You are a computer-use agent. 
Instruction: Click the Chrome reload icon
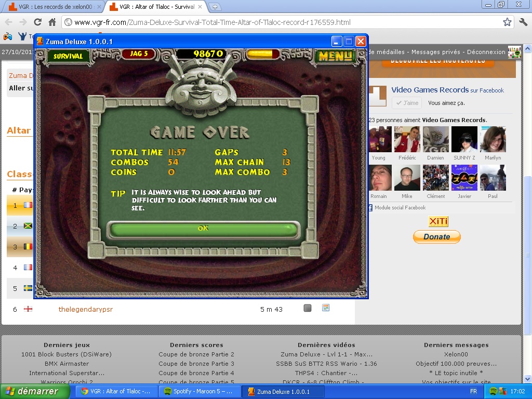(37, 22)
